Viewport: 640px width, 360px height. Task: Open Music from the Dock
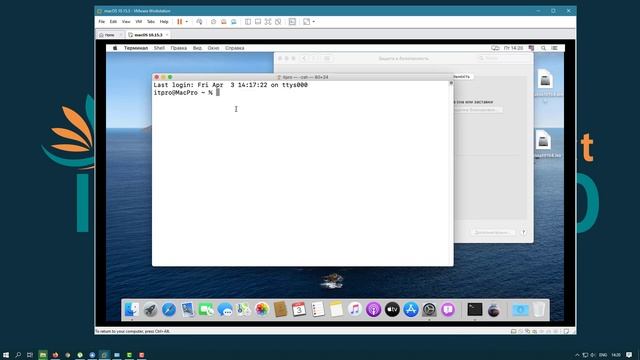[x=355, y=310]
